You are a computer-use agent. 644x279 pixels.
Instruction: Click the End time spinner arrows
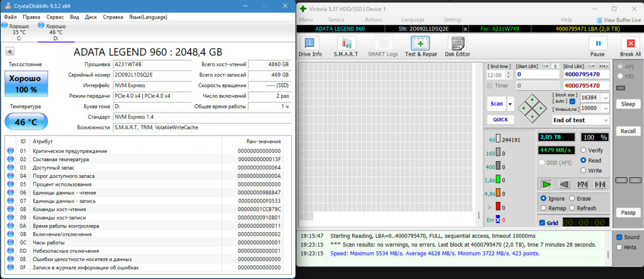point(508,75)
